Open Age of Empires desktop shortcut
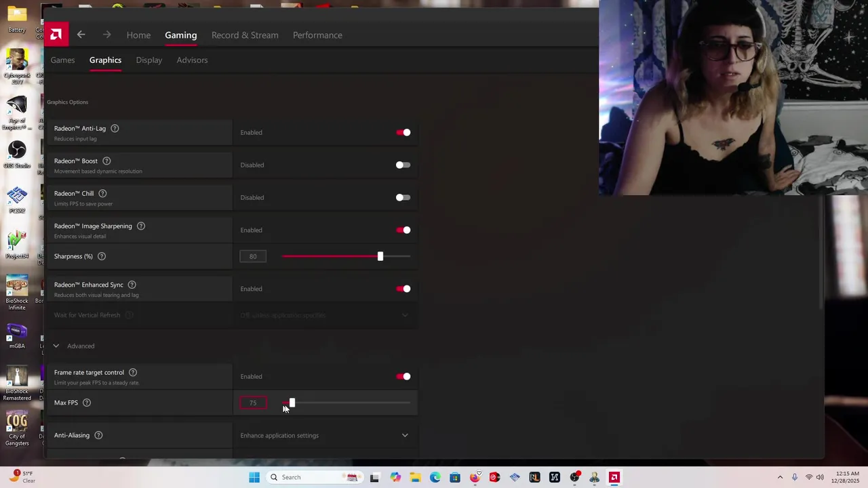The width and height of the screenshot is (868, 488). [17, 113]
